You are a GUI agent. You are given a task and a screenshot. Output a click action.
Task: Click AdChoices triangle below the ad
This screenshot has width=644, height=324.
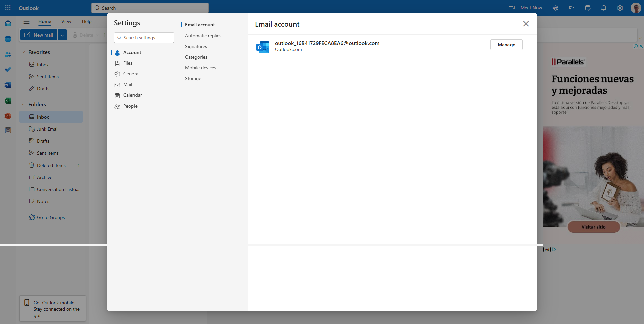coord(554,249)
